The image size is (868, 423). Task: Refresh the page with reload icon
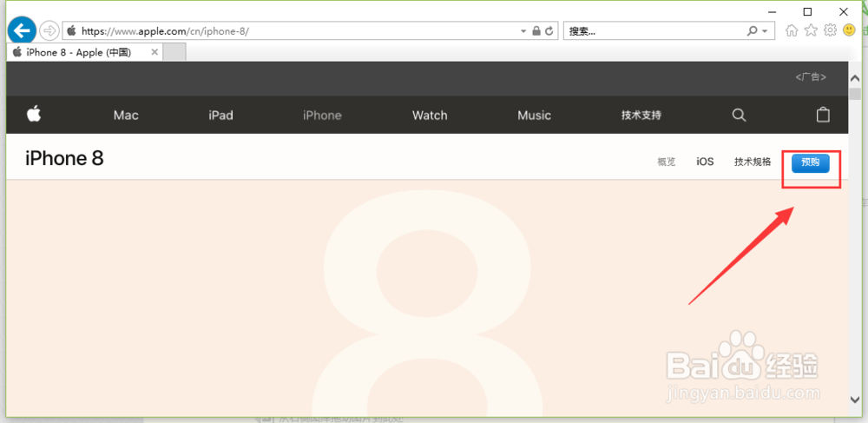(x=549, y=31)
